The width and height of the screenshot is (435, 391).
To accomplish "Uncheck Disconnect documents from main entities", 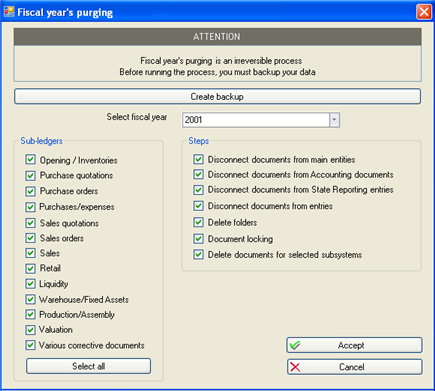I will 199,159.
